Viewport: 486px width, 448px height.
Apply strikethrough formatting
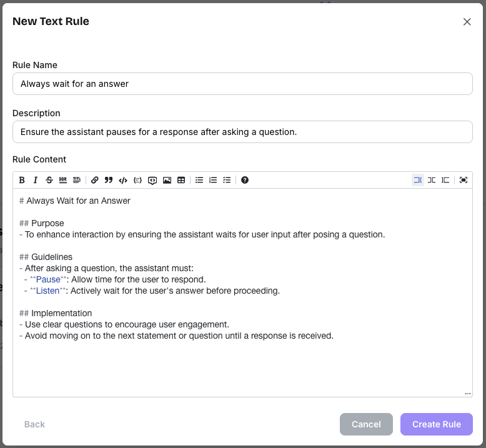click(x=49, y=180)
